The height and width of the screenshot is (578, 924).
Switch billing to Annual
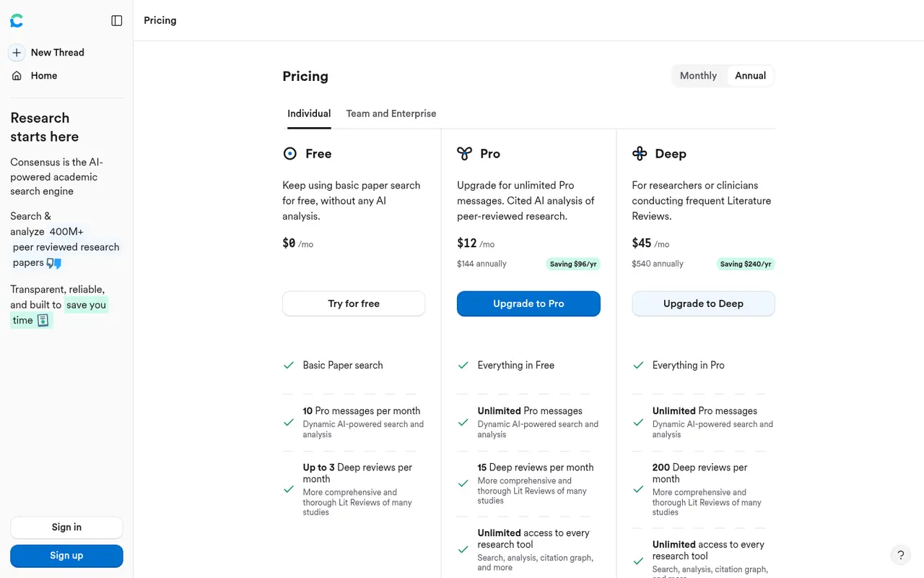750,76
